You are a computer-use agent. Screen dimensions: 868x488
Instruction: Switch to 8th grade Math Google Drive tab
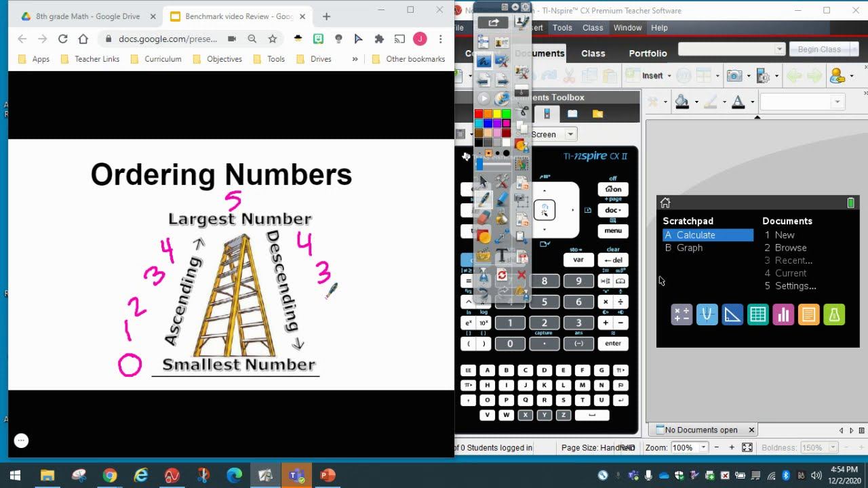[87, 16]
